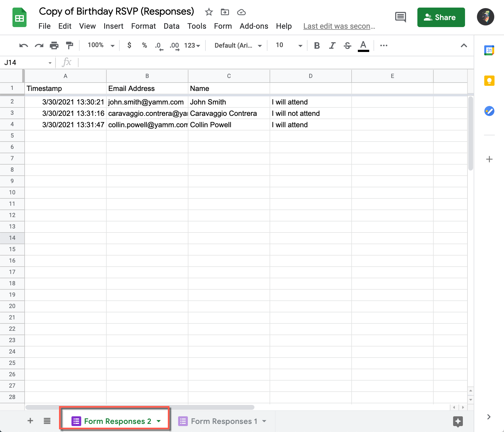Viewport: 504px width, 432px height.
Task: Open the Google Calendar side panel
Action: [489, 50]
